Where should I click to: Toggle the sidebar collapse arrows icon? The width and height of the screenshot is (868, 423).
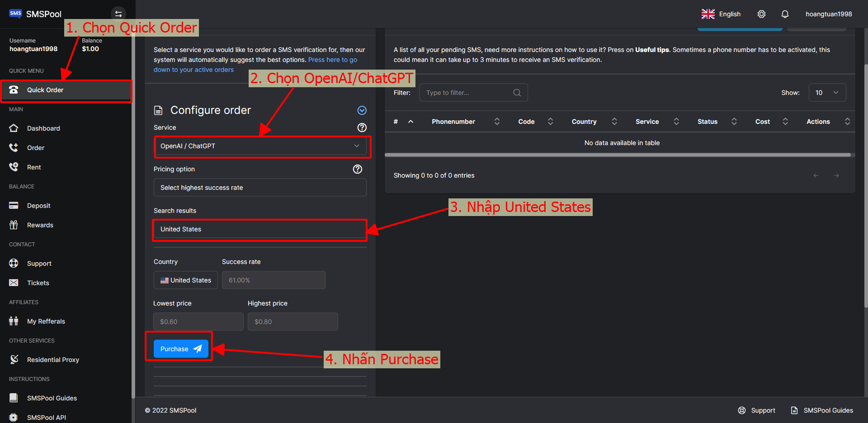(118, 14)
